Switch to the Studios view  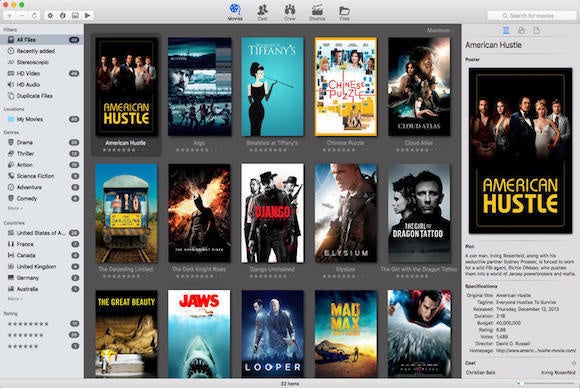click(x=317, y=12)
